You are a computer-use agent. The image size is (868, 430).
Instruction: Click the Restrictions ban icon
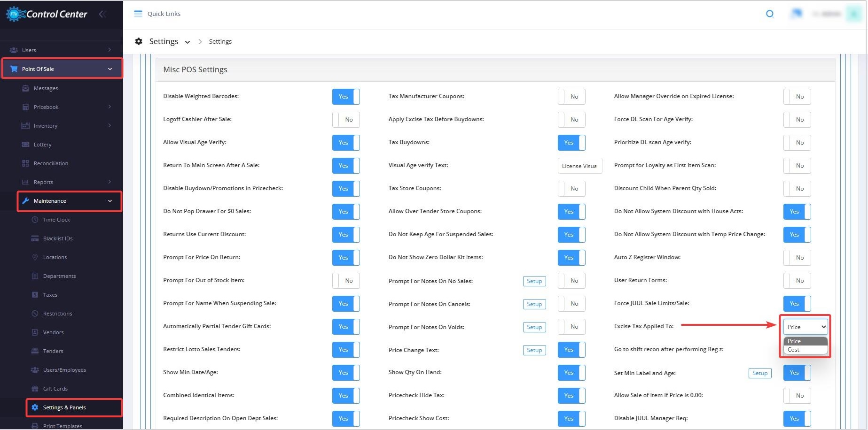(35, 313)
